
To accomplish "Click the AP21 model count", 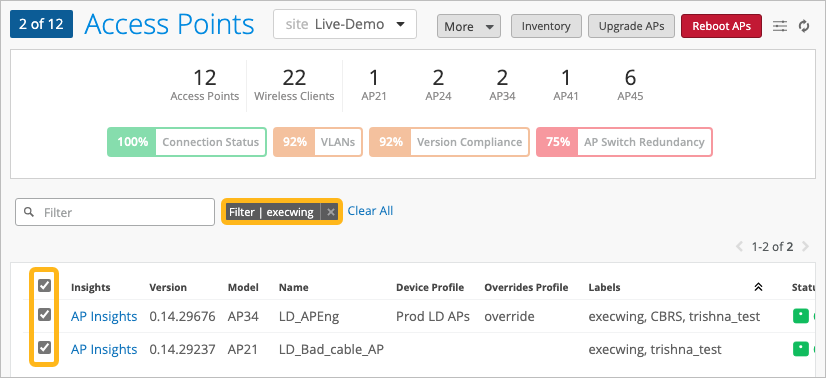I will (373, 85).
